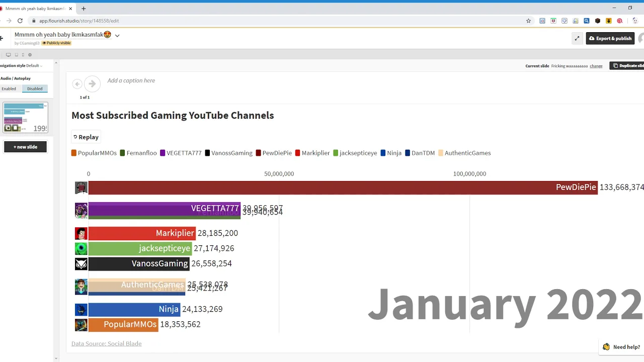Click the previous slide arrow

[77, 84]
